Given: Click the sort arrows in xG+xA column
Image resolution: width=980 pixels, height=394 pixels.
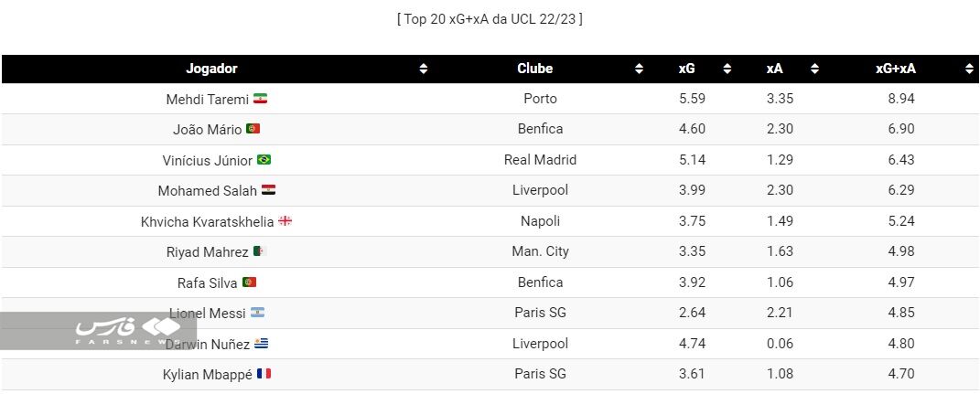Looking at the screenshot, I should pyautogui.click(x=969, y=69).
